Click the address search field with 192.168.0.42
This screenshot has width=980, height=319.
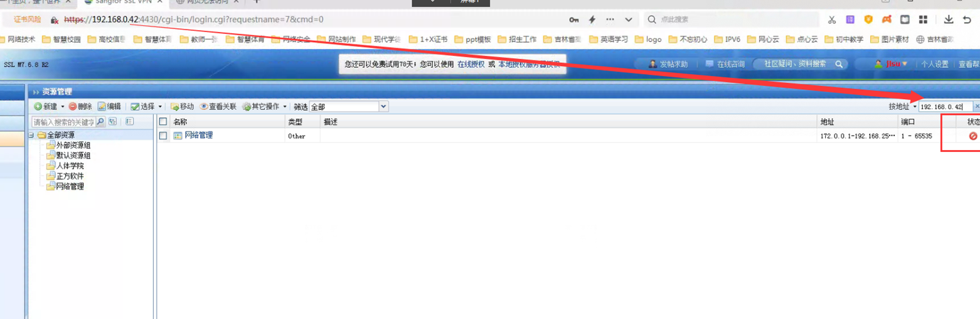pos(945,107)
